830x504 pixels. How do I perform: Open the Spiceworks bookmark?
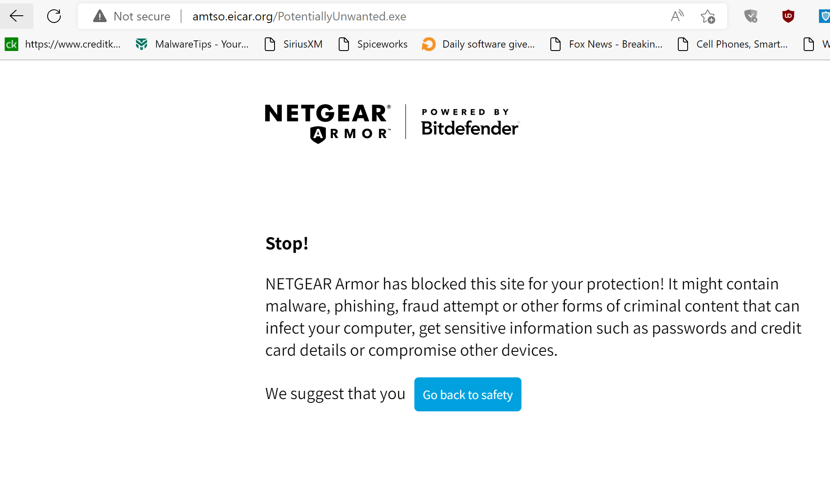click(x=373, y=44)
